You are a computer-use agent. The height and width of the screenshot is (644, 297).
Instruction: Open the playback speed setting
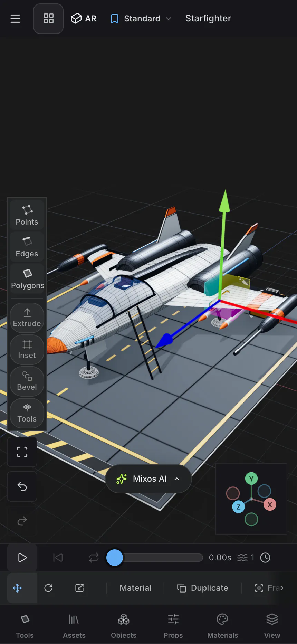pos(246,558)
